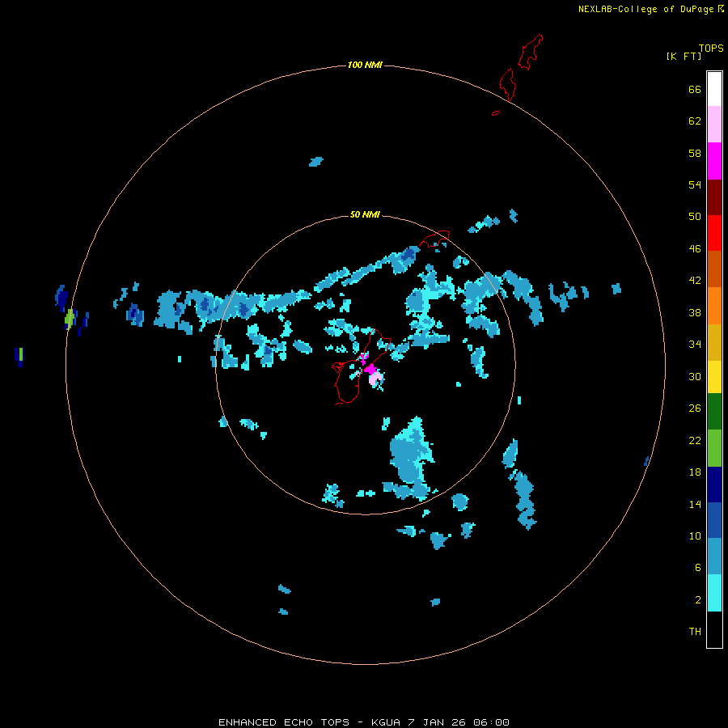Click the navy 22 kft legend swatch
This screenshot has height=728, width=728.
click(x=714, y=485)
